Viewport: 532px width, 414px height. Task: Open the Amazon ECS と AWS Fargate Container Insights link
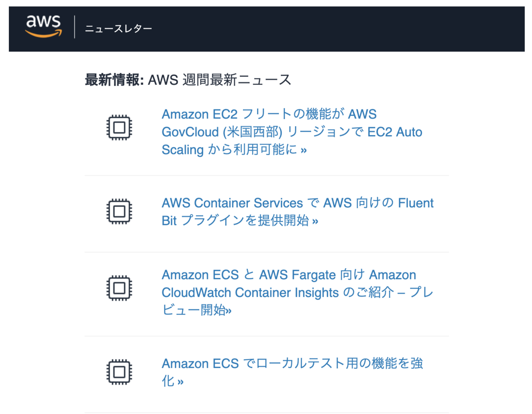point(297,292)
